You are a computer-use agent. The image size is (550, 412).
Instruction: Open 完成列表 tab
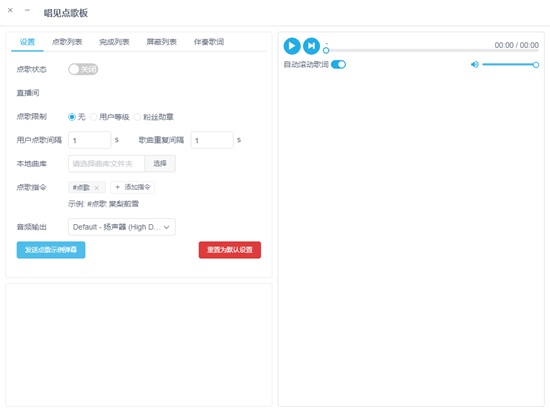pyautogui.click(x=114, y=42)
